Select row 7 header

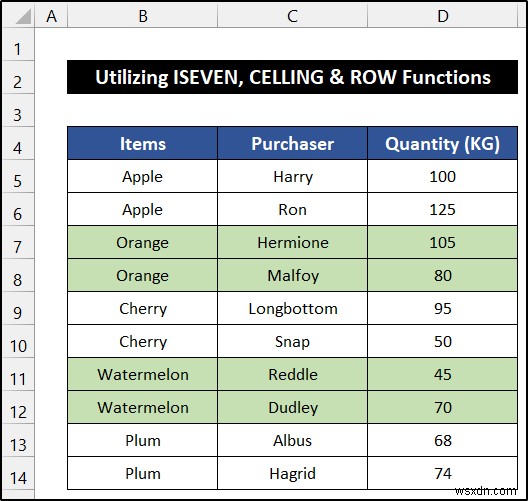[18, 246]
